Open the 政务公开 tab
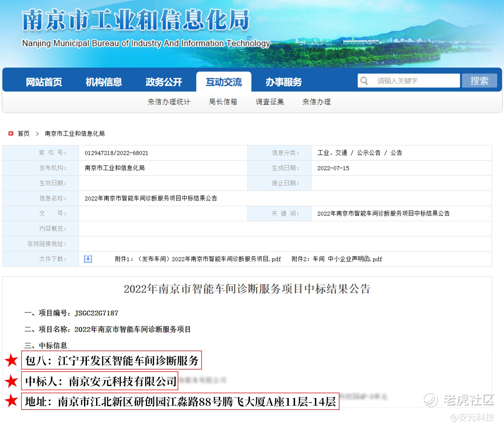The width and height of the screenshot is (504, 429). click(x=164, y=82)
